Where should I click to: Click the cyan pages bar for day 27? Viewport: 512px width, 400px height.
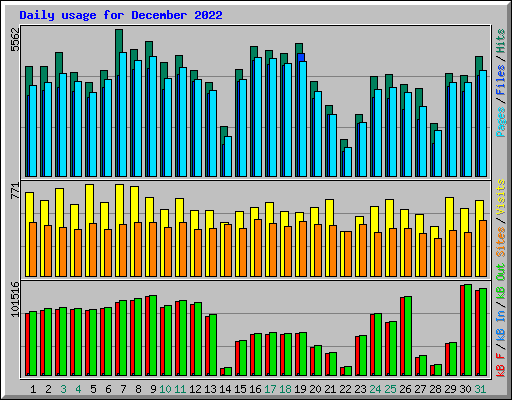(423, 141)
